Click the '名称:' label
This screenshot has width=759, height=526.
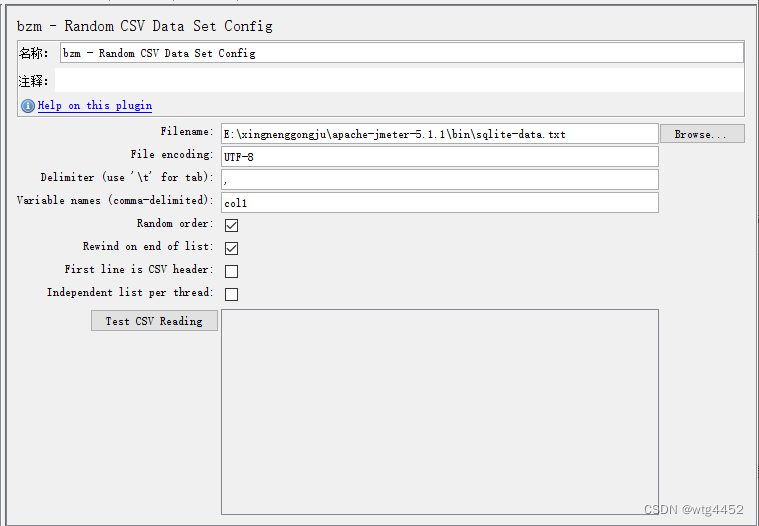tap(33, 53)
